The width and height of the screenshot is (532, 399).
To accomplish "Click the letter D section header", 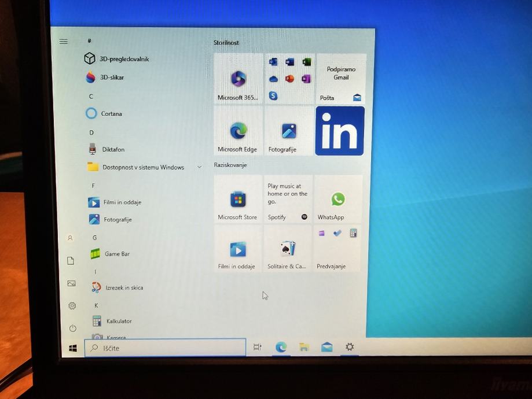I will (x=91, y=132).
